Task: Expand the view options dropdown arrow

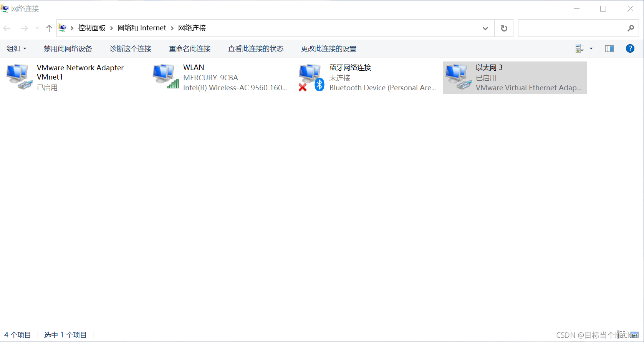Action: tap(591, 48)
